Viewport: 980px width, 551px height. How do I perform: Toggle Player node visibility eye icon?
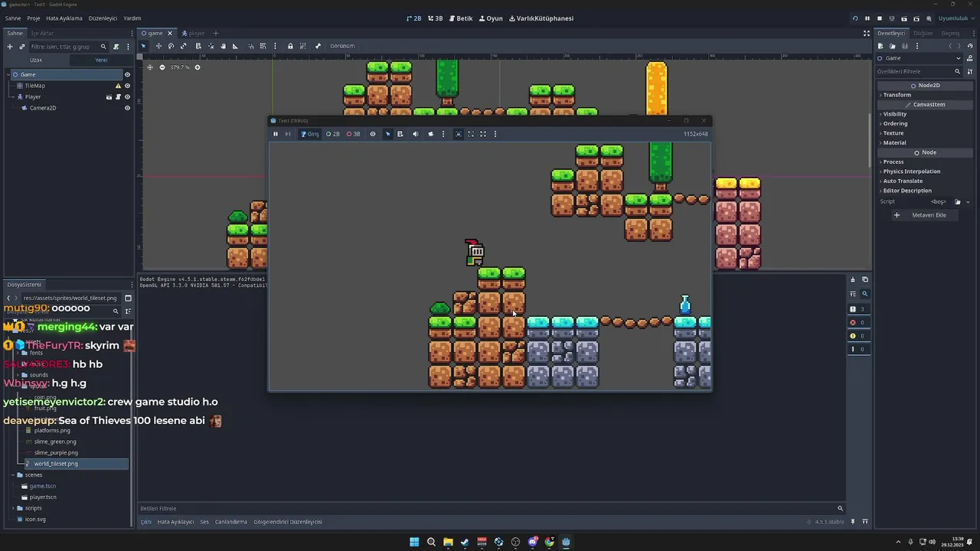click(127, 97)
